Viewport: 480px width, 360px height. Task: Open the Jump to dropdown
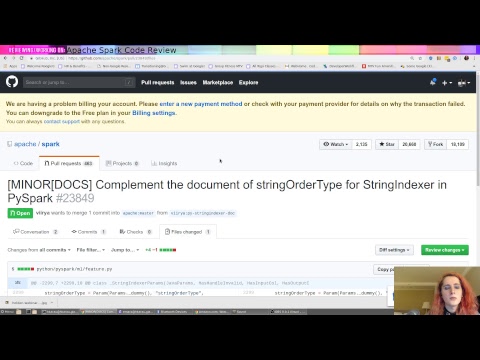click(x=125, y=250)
